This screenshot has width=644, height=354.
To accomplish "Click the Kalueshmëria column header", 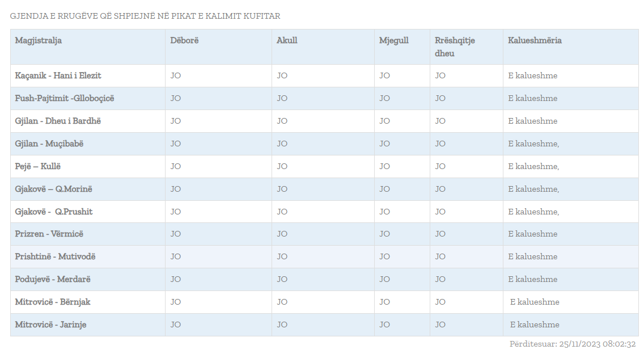I will (535, 41).
